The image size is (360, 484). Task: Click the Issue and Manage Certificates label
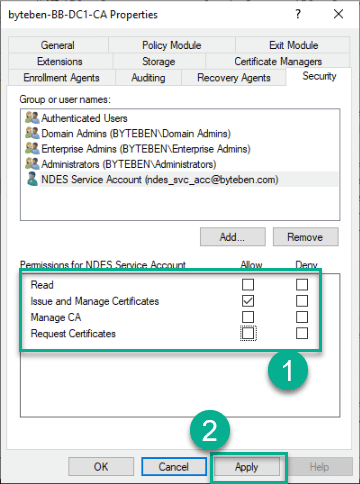tap(95, 301)
